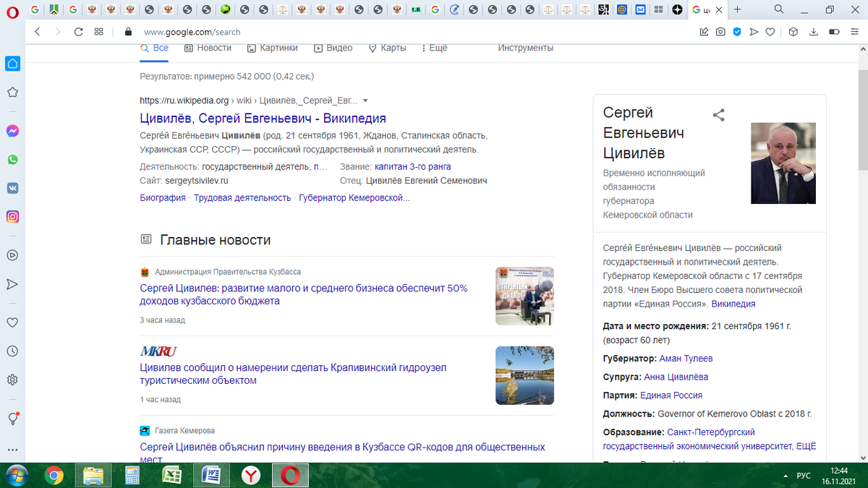Switch to the Видео search tab
This screenshot has height=488, width=868.
coord(333,48)
